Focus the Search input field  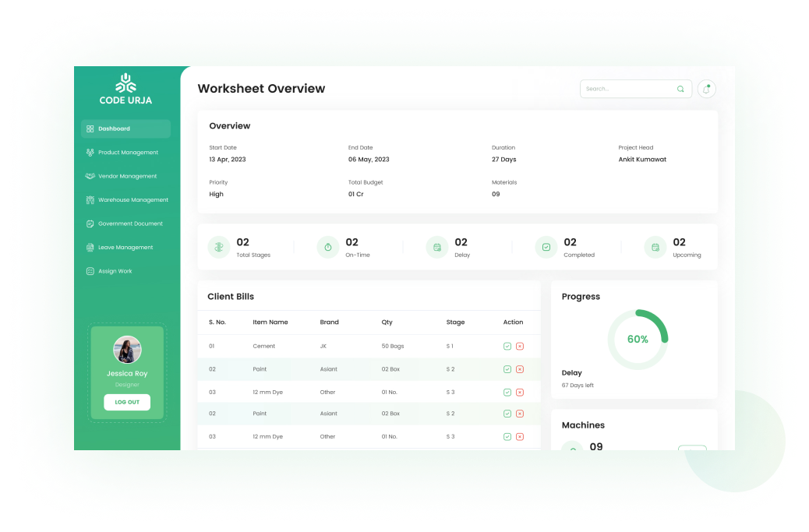[x=627, y=89]
